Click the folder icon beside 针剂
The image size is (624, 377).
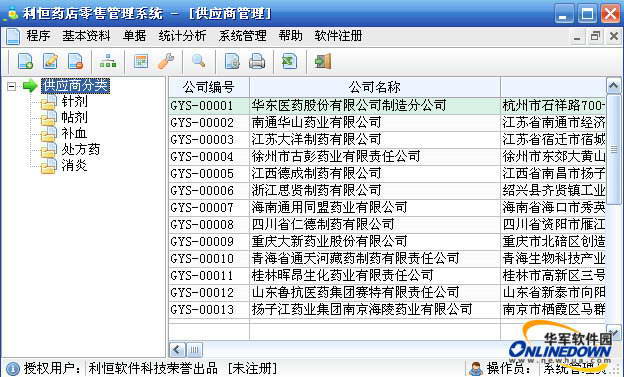tap(49, 102)
